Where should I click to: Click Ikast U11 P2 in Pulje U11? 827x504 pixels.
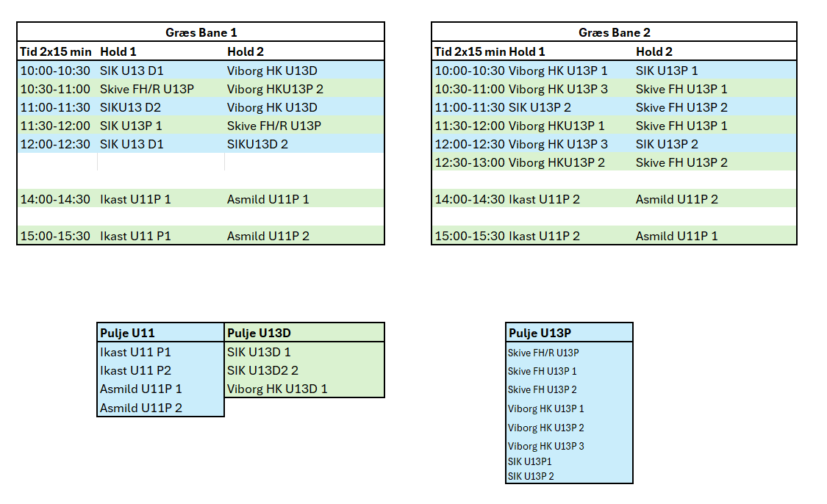(136, 370)
